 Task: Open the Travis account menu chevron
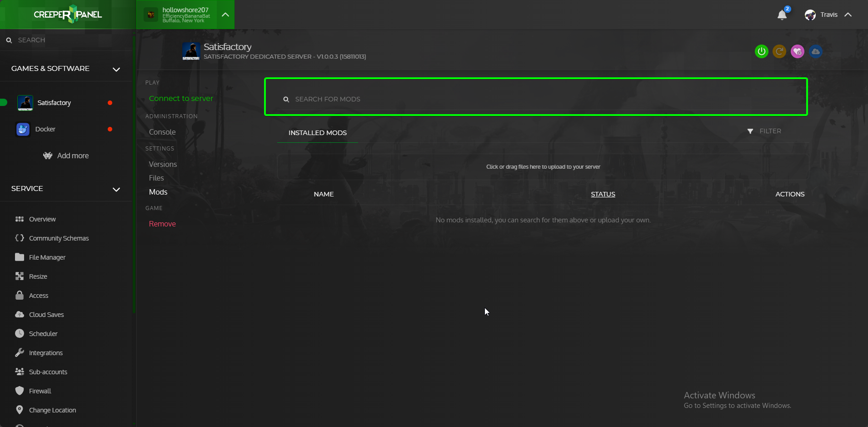click(848, 15)
